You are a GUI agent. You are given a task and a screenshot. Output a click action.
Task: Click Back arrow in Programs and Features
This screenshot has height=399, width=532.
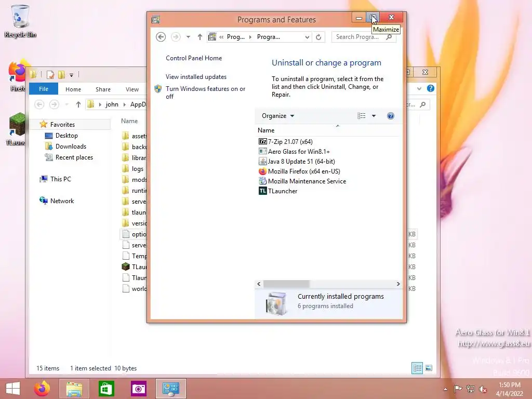point(161,37)
